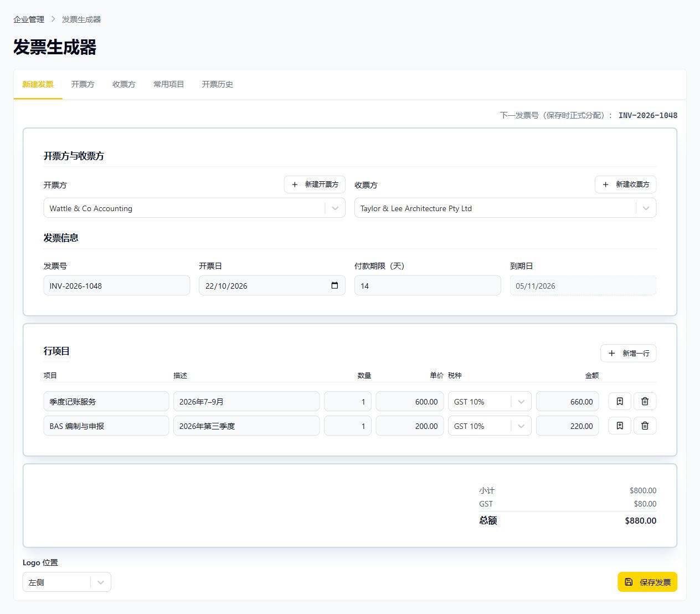Save the BAS 编制与申报 row as a common item

click(x=620, y=426)
